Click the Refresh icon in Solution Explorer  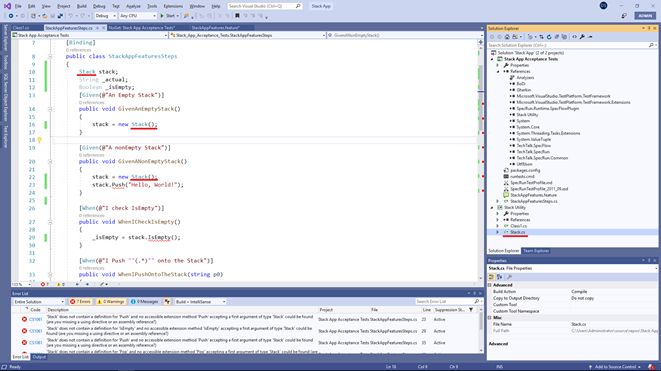pyautogui.click(x=549, y=37)
